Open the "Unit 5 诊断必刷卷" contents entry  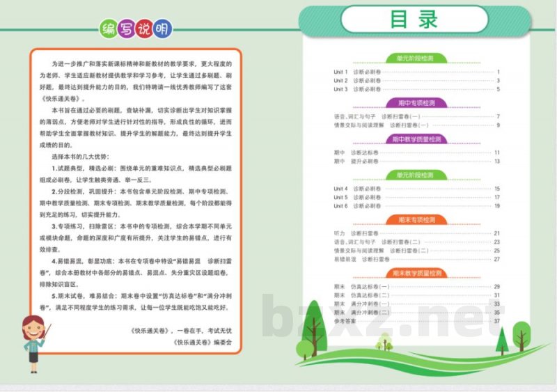416,197
